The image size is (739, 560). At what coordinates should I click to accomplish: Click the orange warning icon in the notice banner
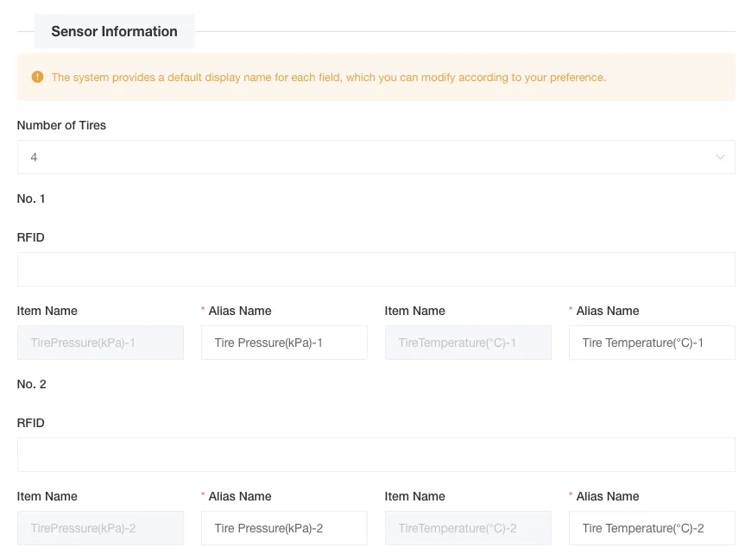37,77
